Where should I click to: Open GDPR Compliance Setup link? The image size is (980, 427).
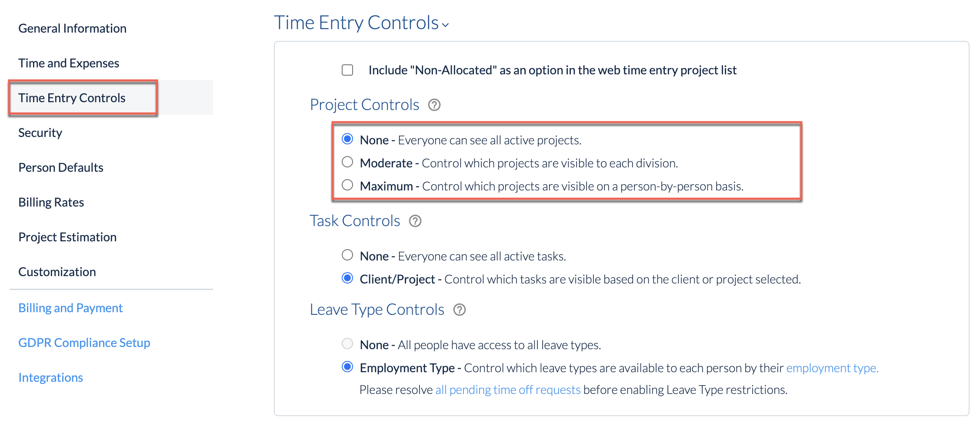click(84, 343)
